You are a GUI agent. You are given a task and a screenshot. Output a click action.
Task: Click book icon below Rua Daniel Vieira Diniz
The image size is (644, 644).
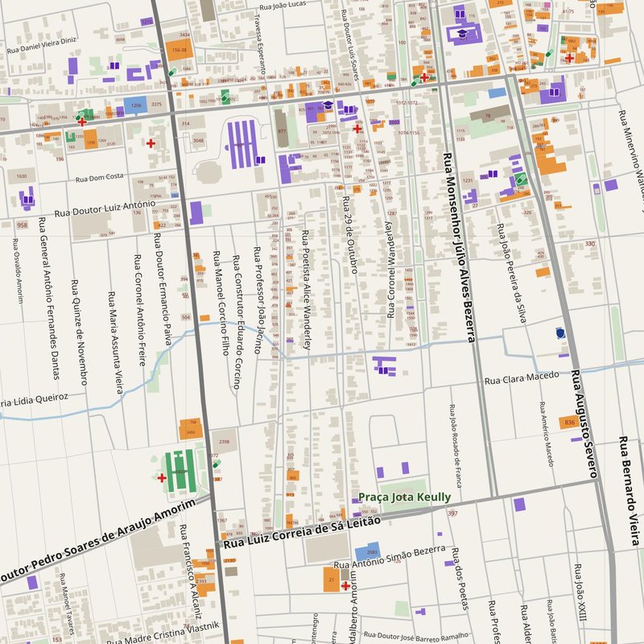tap(114, 65)
